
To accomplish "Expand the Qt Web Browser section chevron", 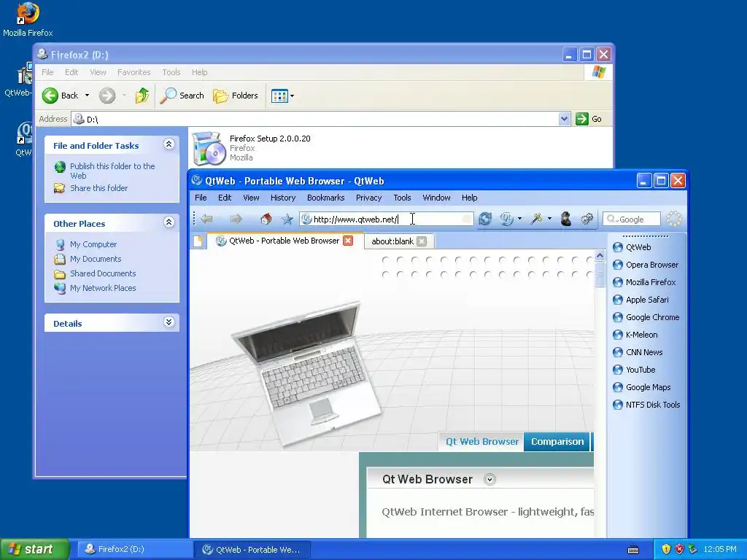I will [489, 480].
